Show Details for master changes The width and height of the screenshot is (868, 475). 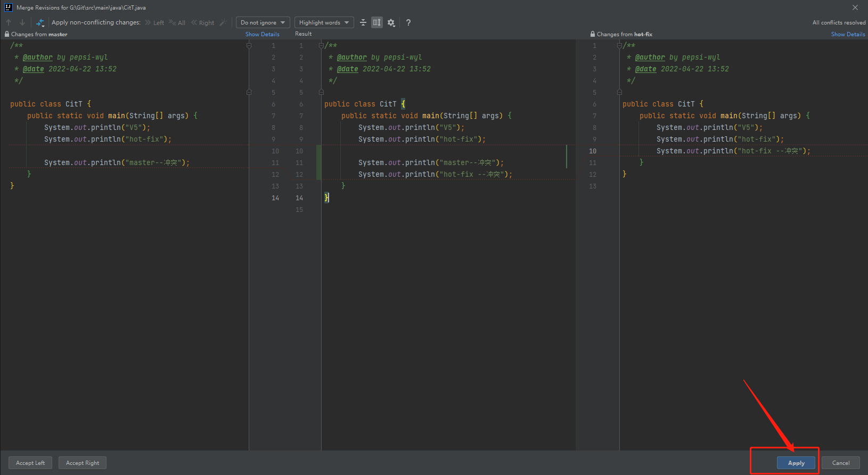click(263, 34)
